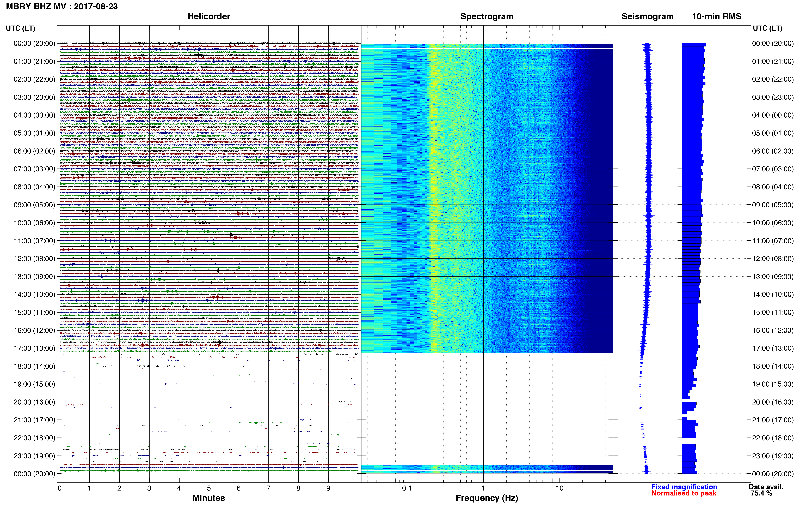The width and height of the screenshot is (812, 508).
Task: Click the 8 tick on the Minutes axis
Action: point(298,488)
